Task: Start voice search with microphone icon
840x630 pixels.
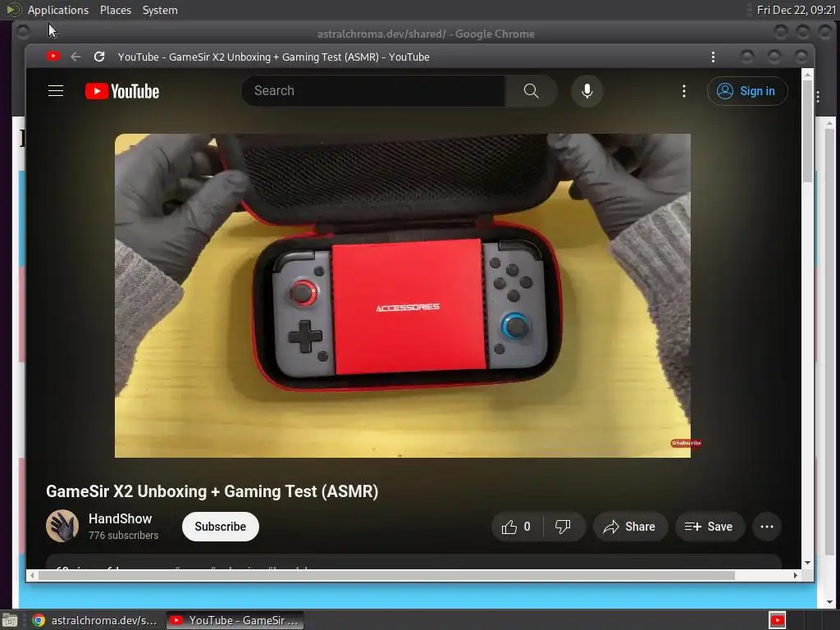Action: 587,91
